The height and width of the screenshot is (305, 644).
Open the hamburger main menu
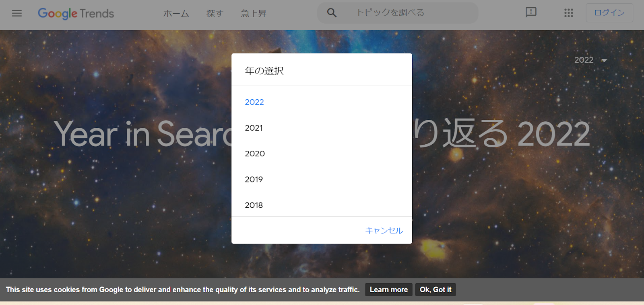pos(17,13)
